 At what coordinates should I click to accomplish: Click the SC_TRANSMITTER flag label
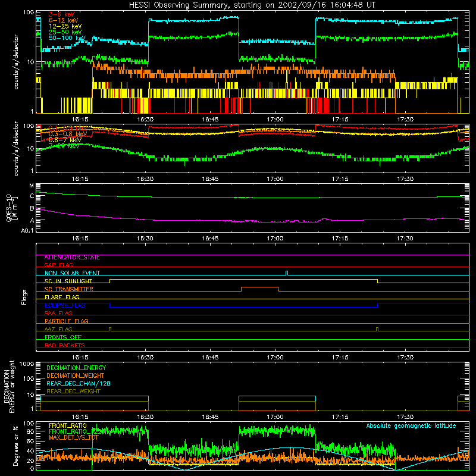pos(69,289)
